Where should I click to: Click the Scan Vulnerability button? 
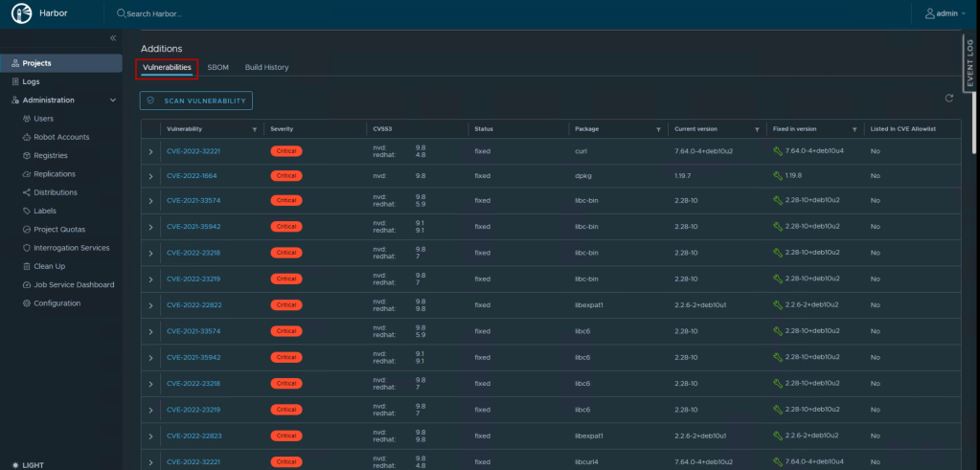click(x=195, y=101)
